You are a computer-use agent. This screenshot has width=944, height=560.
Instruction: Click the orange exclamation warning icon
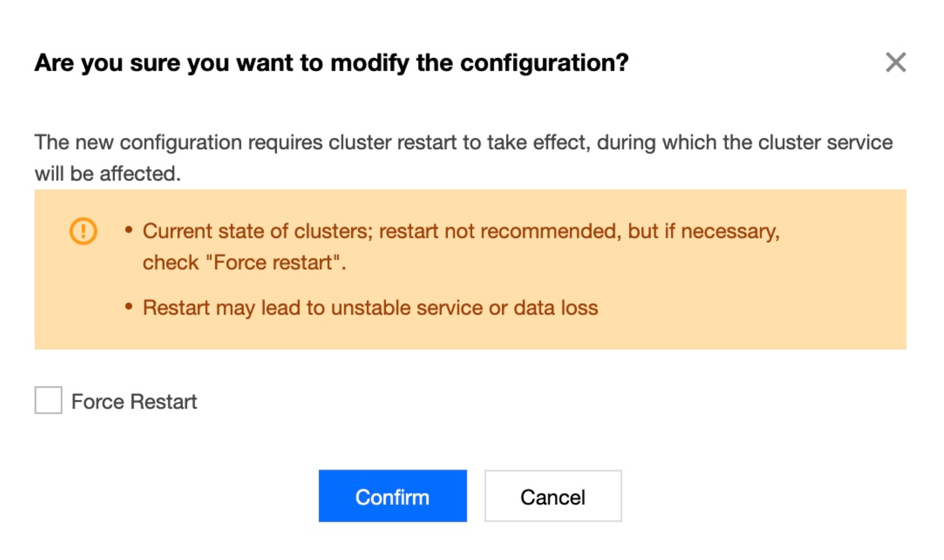coord(83,231)
